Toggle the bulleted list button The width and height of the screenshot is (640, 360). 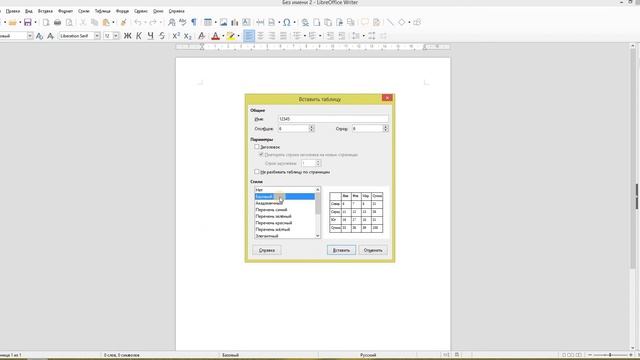coord(297,36)
